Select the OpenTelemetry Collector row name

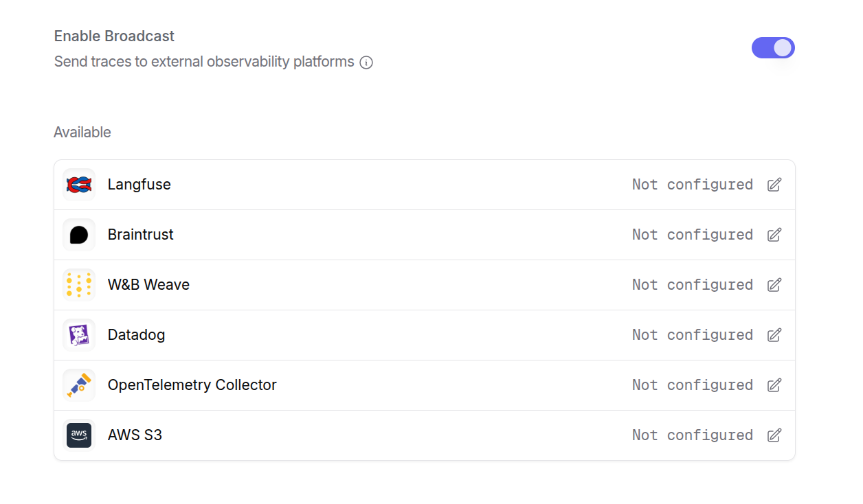[192, 385]
